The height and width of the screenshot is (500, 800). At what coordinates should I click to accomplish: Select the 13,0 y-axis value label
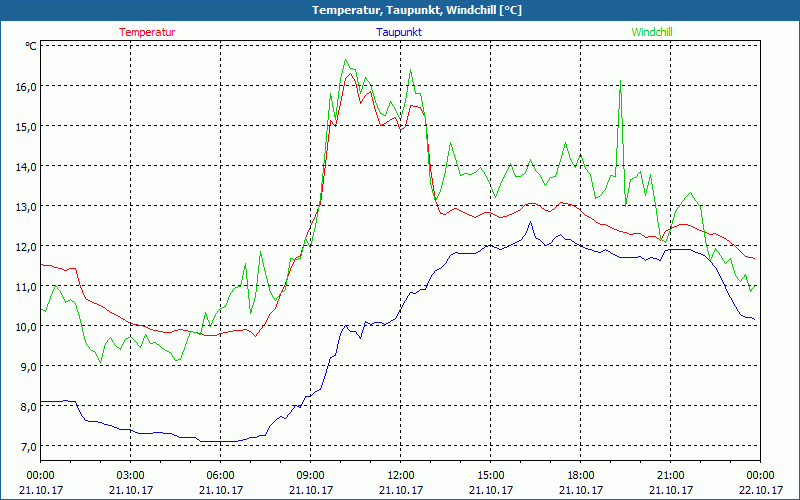tap(25, 206)
